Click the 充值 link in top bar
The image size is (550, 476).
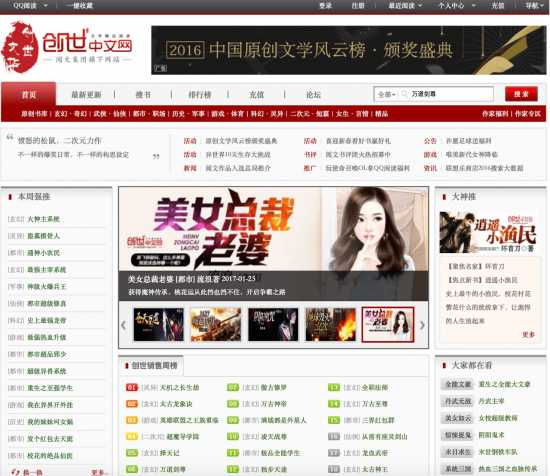[498, 6]
